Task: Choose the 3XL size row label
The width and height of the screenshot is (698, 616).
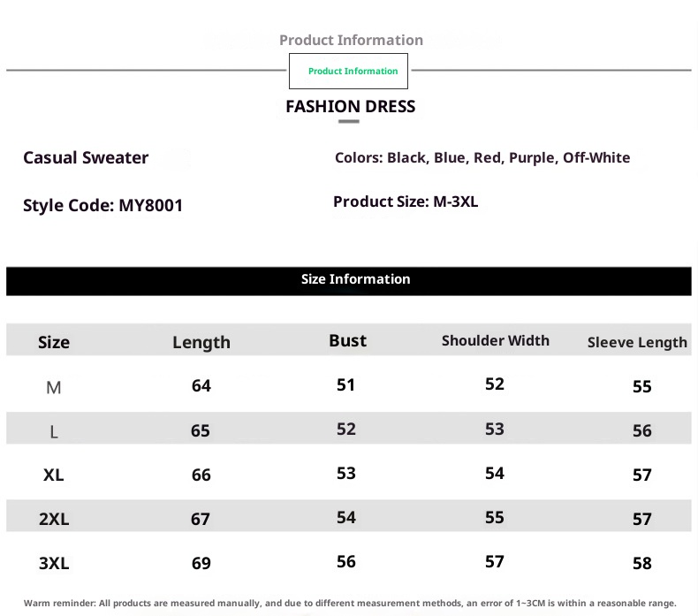Action: click(x=54, y=563)
